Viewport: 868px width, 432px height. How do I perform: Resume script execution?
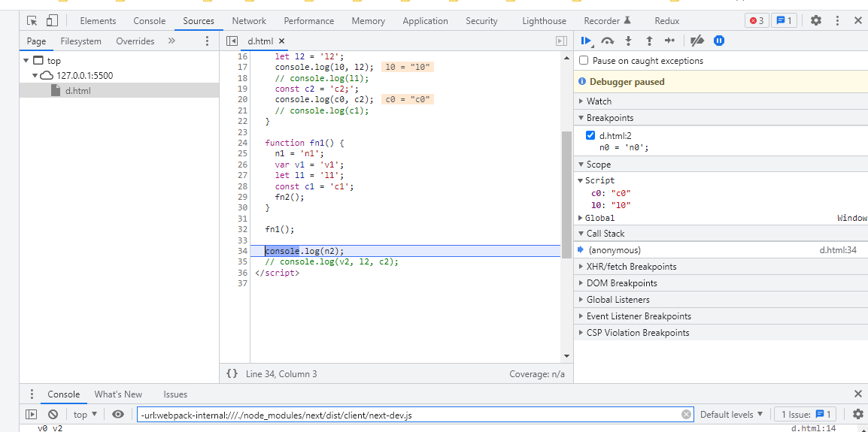(x=587, y=41)
